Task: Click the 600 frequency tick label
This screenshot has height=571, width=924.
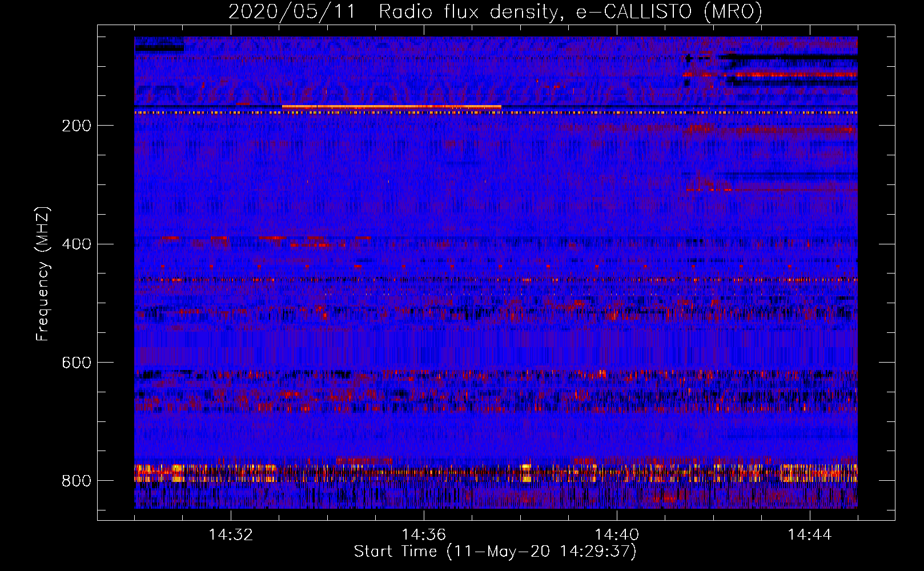Action: 77,363
